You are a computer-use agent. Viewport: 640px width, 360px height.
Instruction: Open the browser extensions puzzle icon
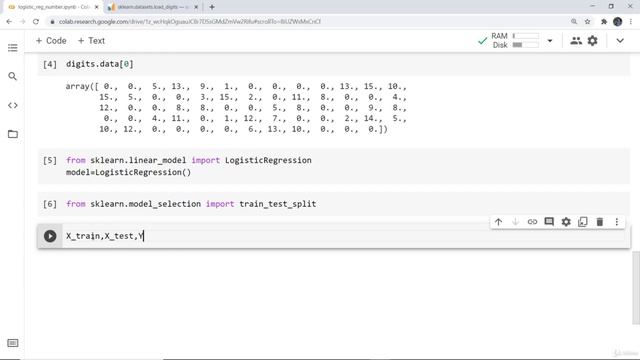604,22
